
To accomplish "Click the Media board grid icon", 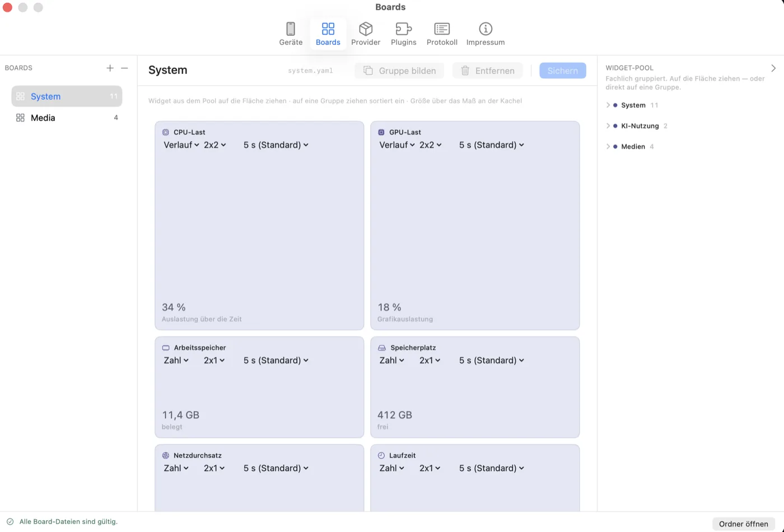I will 20,118.
